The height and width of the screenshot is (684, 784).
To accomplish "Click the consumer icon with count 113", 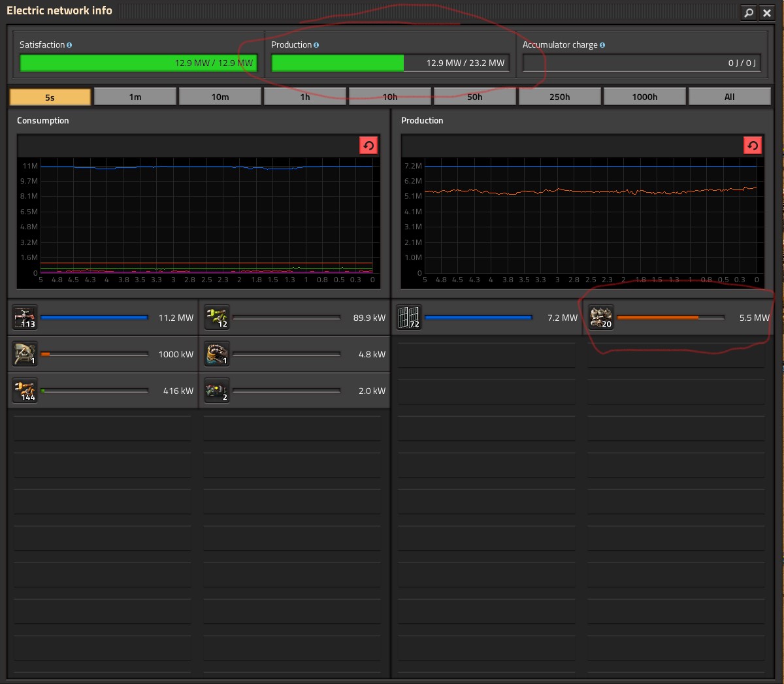I will coord(25,318).
